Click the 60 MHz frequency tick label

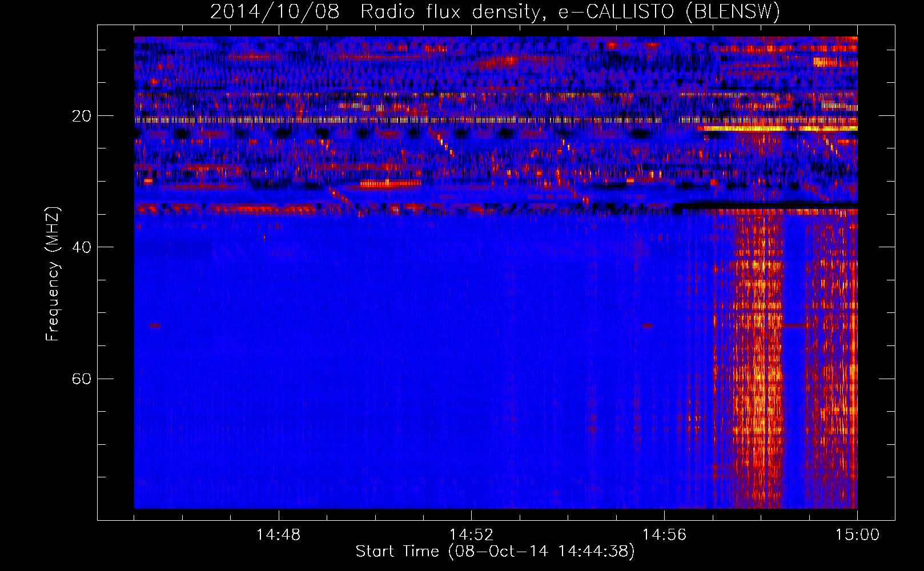[x=82, y=379]
